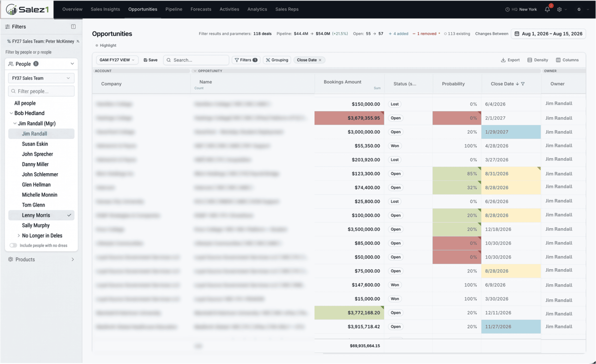
Task: Collapse the OPPORTUNITY column group
Action: click(x=195, y=71)
